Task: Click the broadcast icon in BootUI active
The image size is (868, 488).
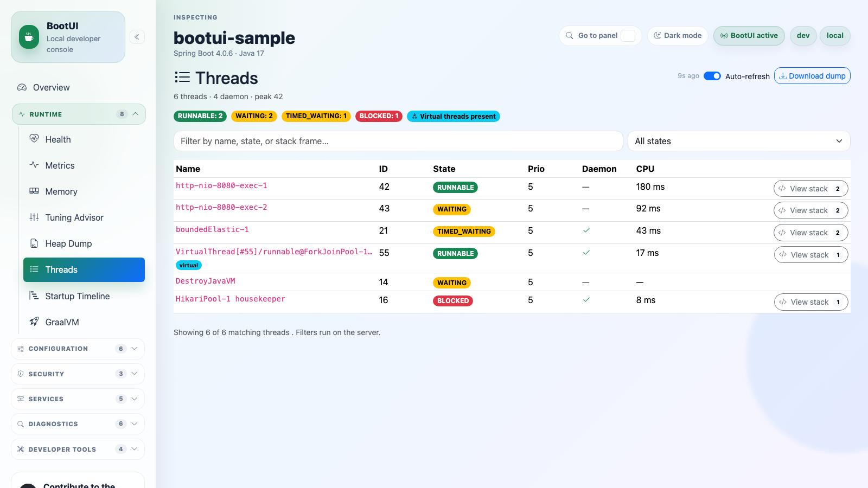Action: point(724,36)
